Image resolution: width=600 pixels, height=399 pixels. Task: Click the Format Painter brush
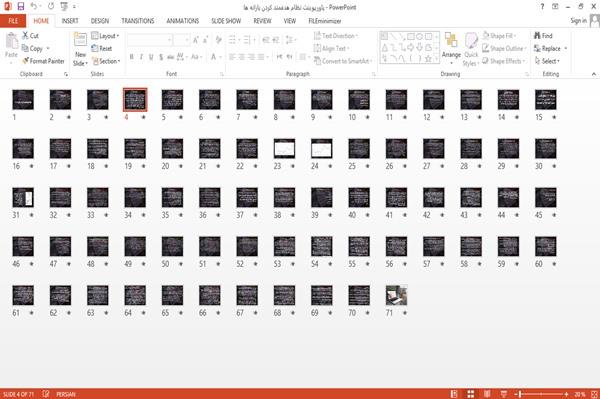[x=26, y=61]
